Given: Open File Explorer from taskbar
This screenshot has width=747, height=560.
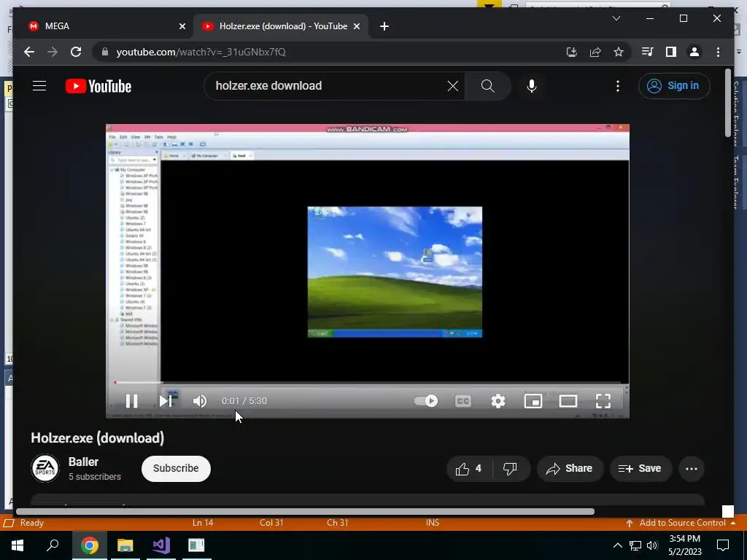Looking at the screenshot, I should [x=125, y=545].
